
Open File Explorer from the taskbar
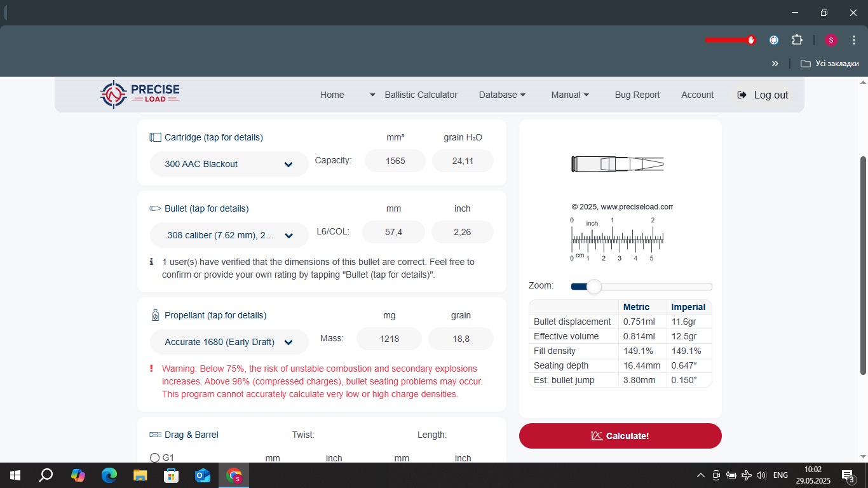(x=140, y=475)
